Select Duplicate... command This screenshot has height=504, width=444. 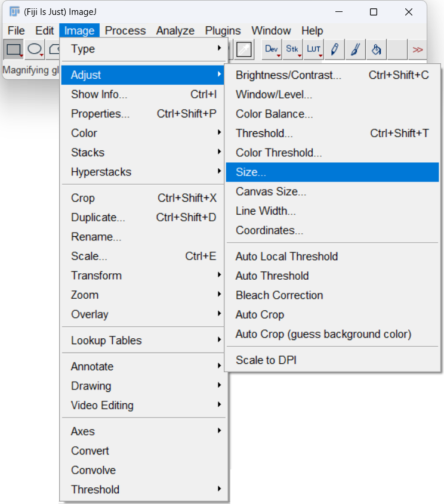(143, 217)
